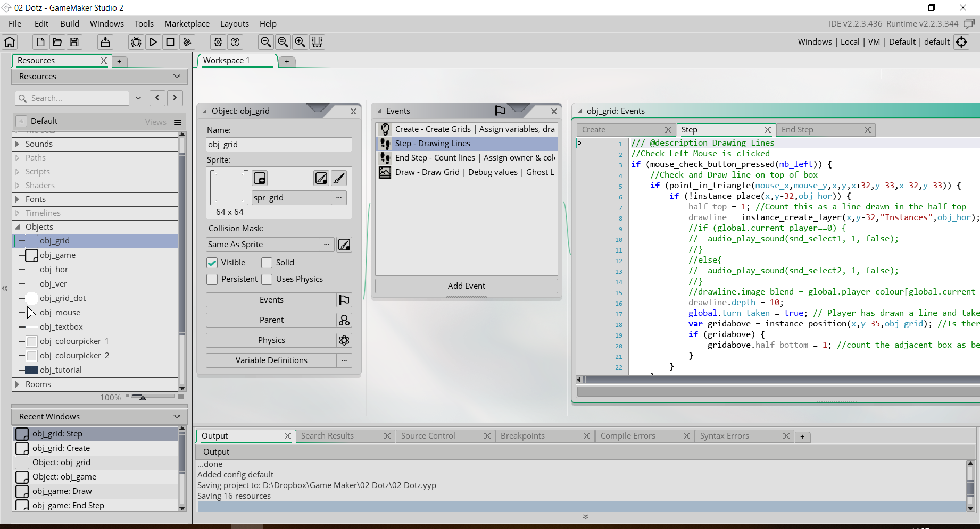Click the Edit Image paintbrush icon
Screen dimensions: 980x529
pyautogui.click(x=339, y=178)
